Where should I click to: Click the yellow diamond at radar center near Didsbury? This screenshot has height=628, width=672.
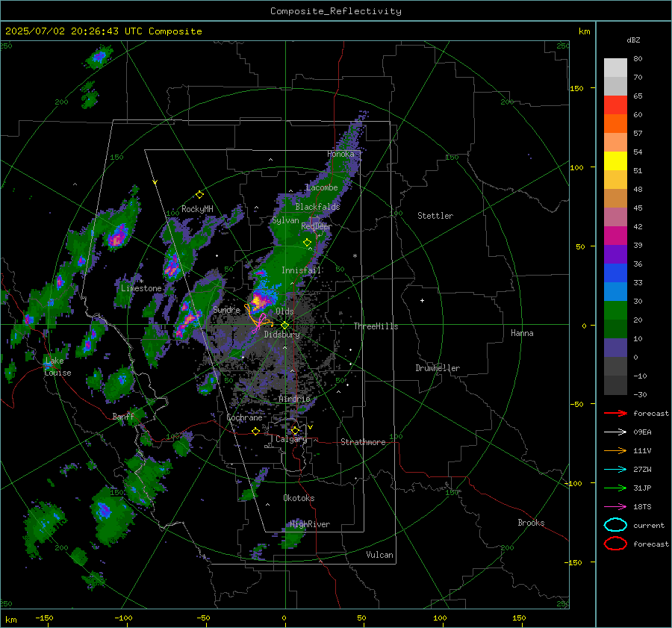[284, 326]
